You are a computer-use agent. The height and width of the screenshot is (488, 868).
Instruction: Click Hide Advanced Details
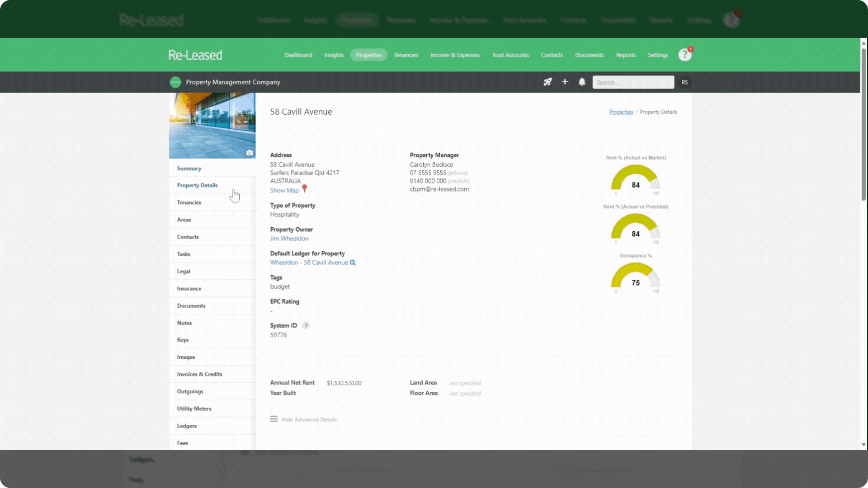click(x=309, y=419)
